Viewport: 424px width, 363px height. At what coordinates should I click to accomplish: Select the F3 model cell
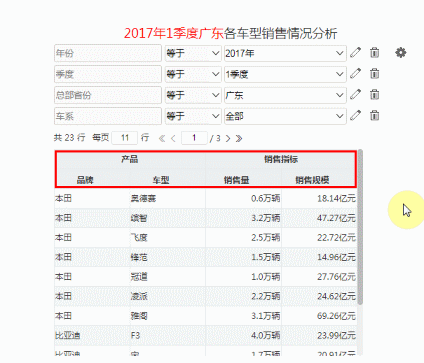167,335
